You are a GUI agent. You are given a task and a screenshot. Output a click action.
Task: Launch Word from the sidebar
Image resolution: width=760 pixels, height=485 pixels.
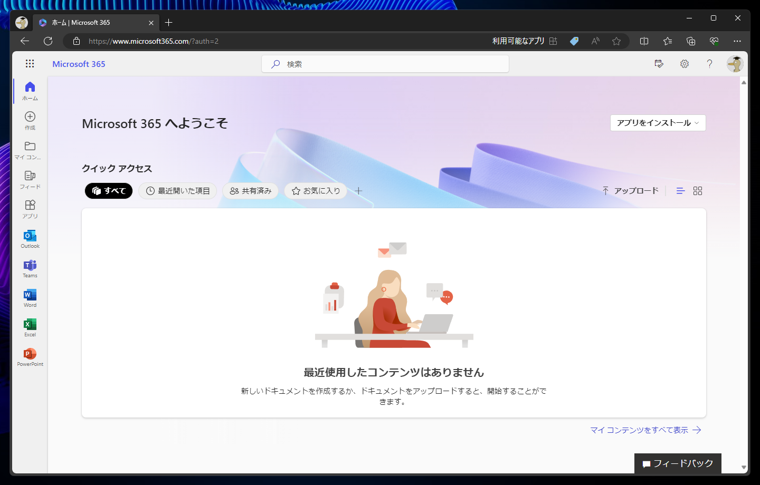coord(30,298)
